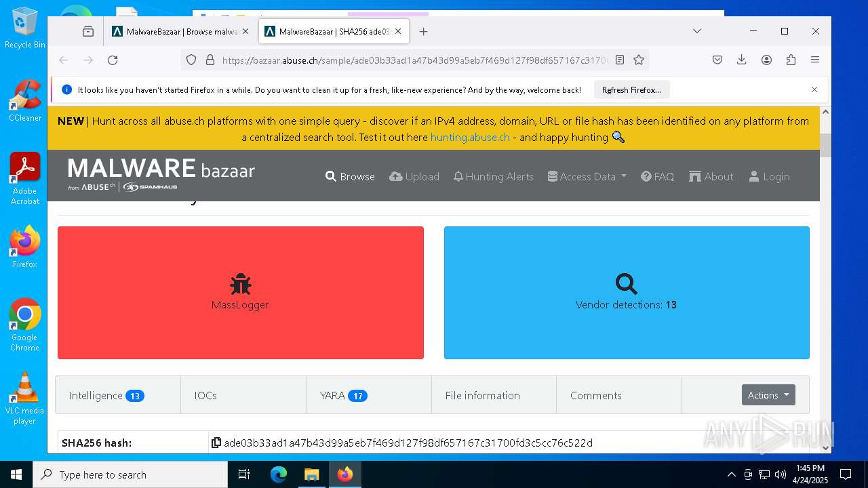This screenshot has height=488, width=868.
Task: Open Upload in the site navigation
Action: 414,176
